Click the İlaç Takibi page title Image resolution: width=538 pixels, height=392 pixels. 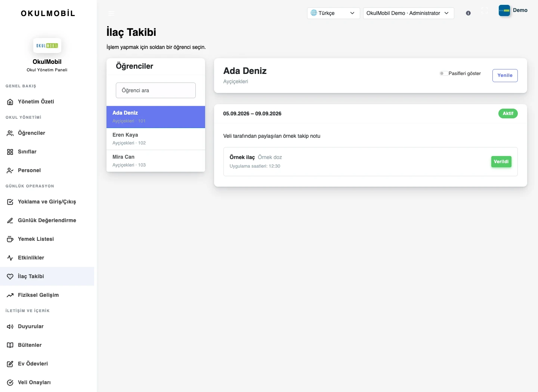pos(131,32)
